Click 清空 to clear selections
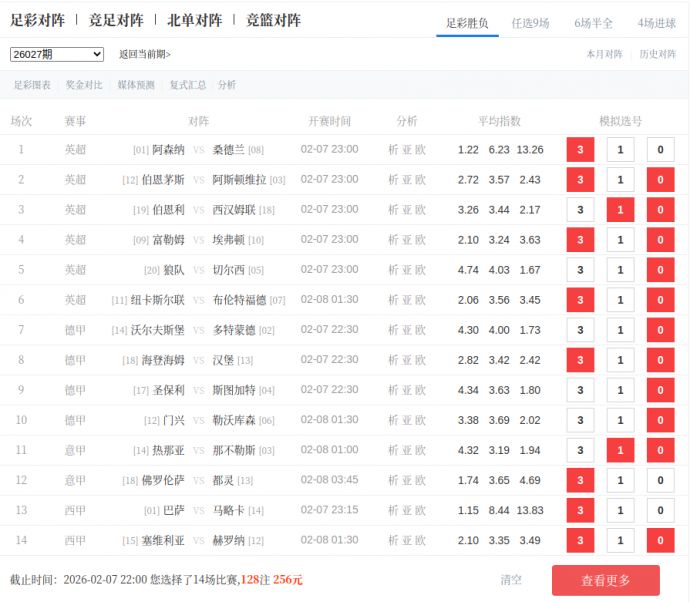This screenshot has width=690, height=602. pos(511,580)
